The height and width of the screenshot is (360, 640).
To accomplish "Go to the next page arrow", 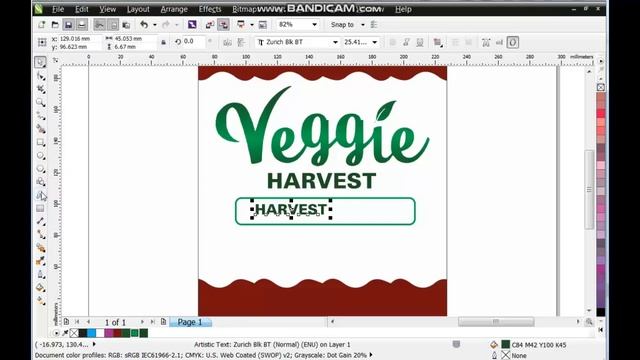I will click(142, 322).
